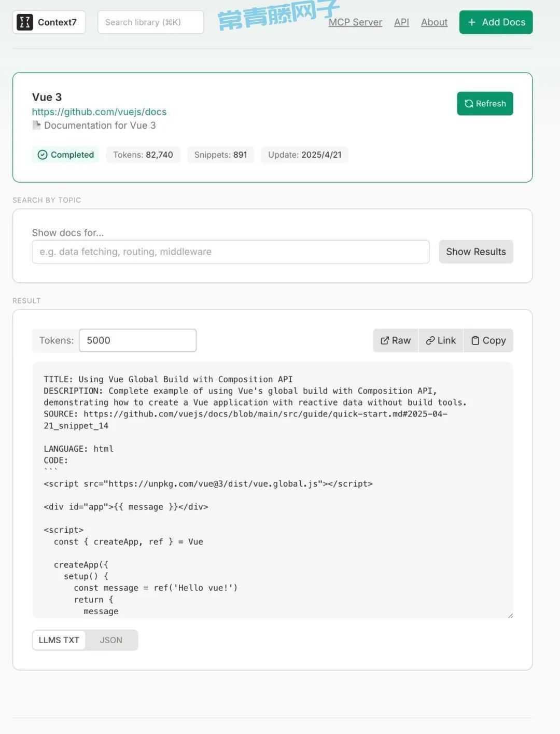
Task: Click the Link chain icon
Action: coord(430,341)
